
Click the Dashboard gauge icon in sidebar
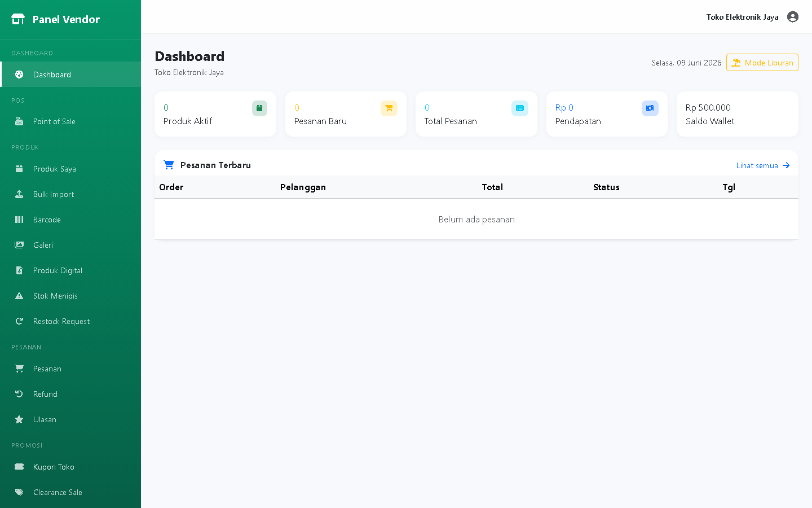pyautogui.click(x=19, y=75)
